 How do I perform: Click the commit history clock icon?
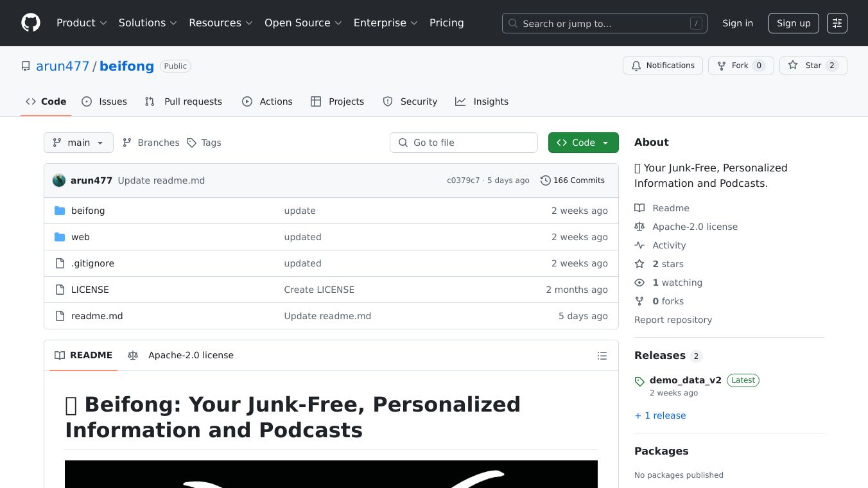click(545, 180)
